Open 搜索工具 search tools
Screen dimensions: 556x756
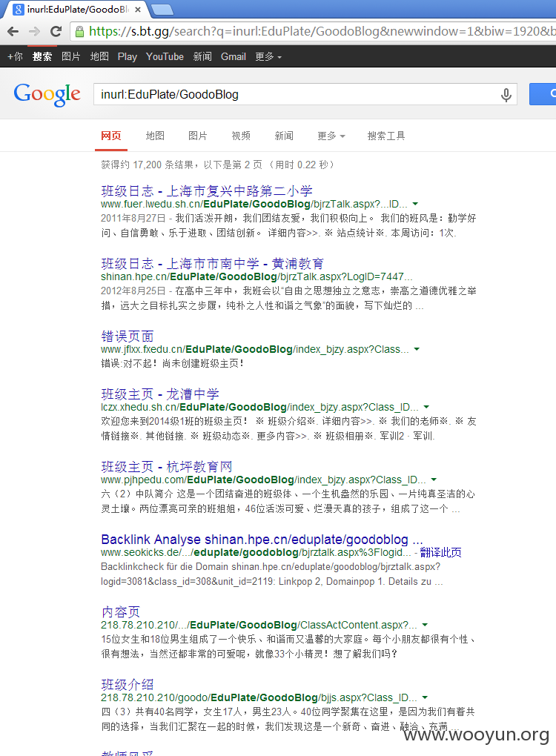pos(385,136)
